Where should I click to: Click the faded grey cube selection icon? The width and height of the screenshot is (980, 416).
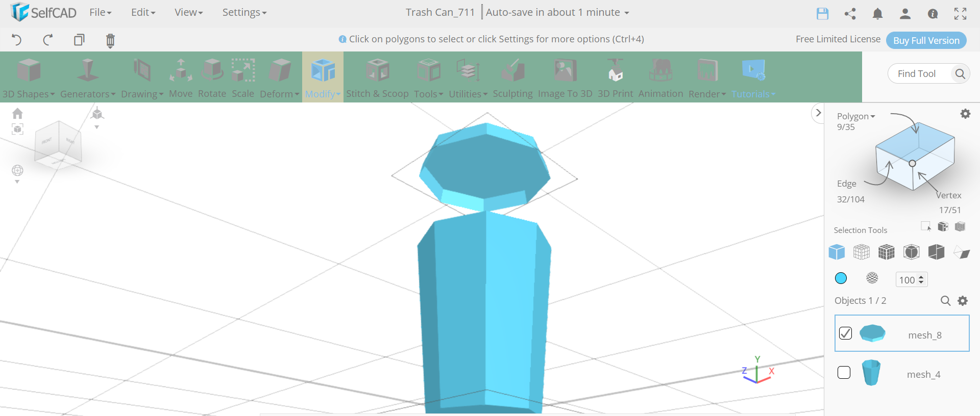[x=960, y=226]
